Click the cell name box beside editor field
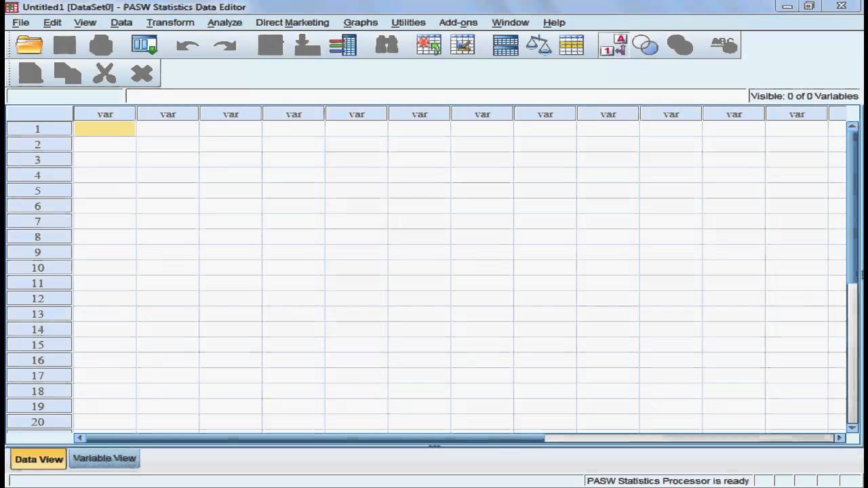Viewport: 868px width, 488px height. click(65, 96)
